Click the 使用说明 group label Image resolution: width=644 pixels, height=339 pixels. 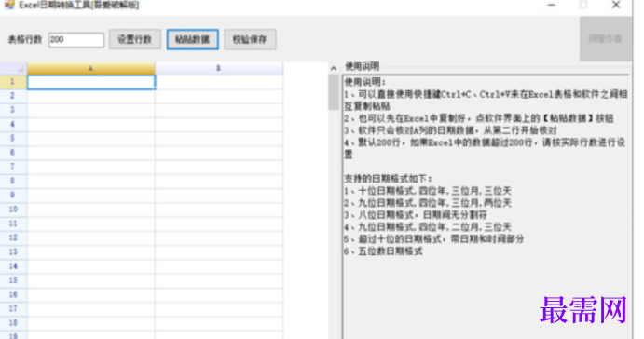[x=362, y=66]
